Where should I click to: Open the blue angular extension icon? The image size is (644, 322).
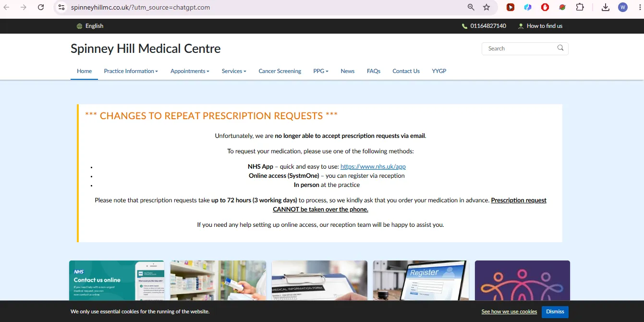tap(528, 7)
